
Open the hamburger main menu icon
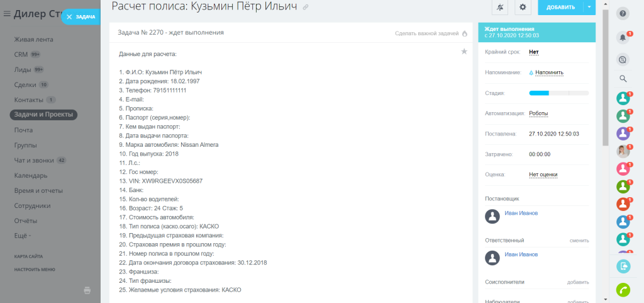6,14
